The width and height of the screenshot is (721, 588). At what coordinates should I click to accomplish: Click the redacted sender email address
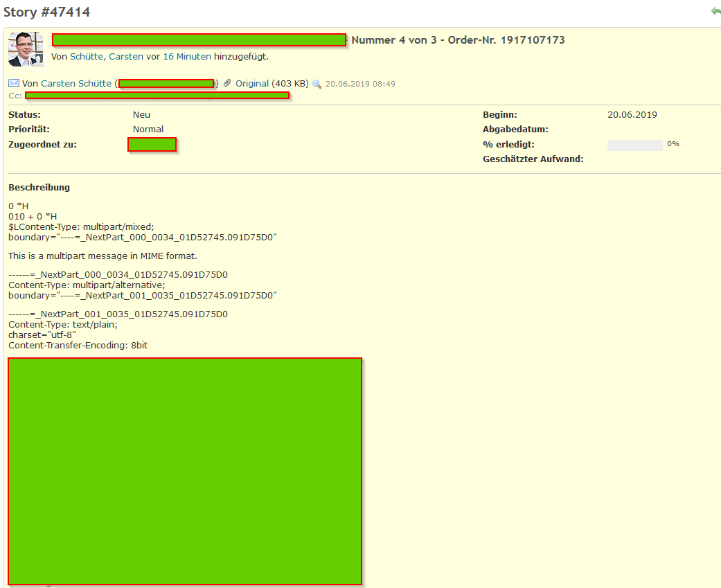[166, 83]
